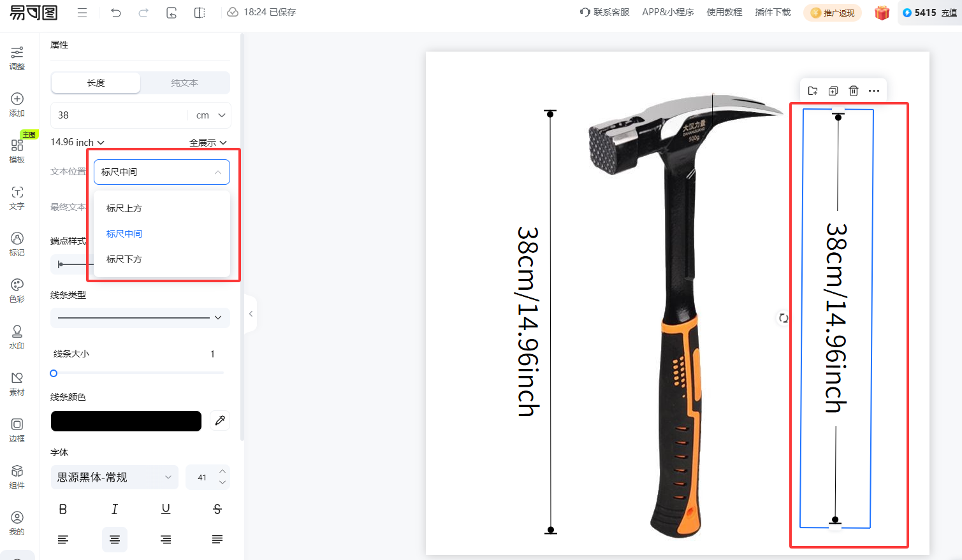Click the length input field showing 38
Viewport: 962px width, 560px height.
coord(118,115)
